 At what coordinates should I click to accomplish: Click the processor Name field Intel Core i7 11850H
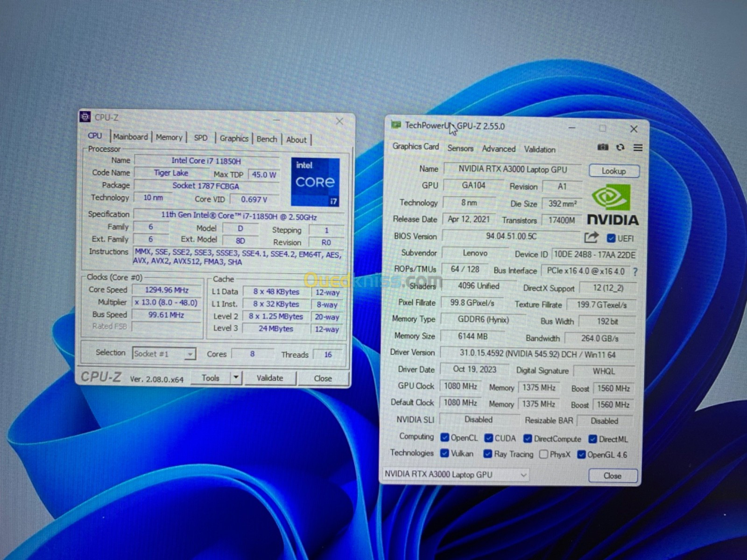(206, 161)
